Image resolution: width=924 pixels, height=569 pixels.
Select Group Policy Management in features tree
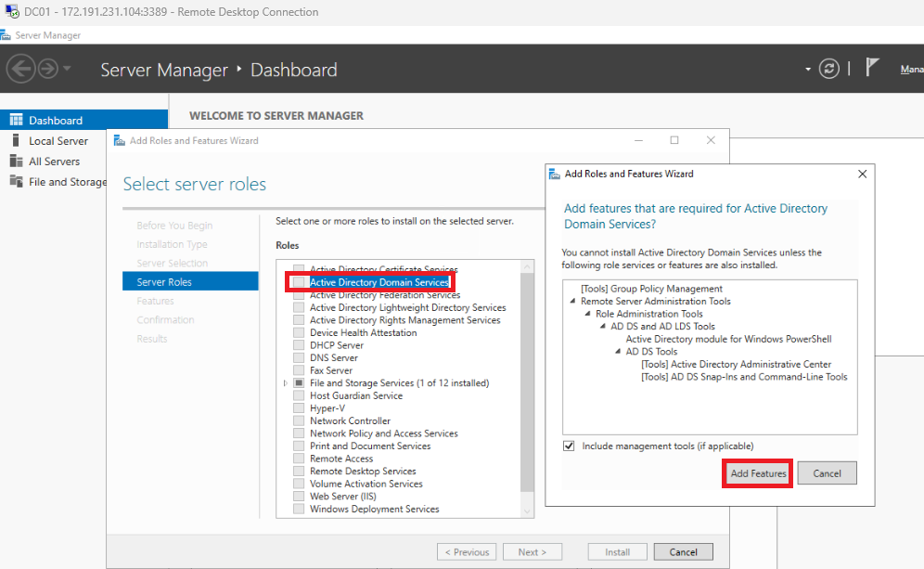651,289
